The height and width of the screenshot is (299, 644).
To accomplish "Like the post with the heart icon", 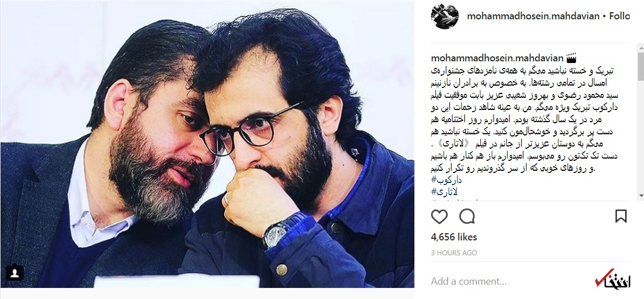I will tap(439, 216).
